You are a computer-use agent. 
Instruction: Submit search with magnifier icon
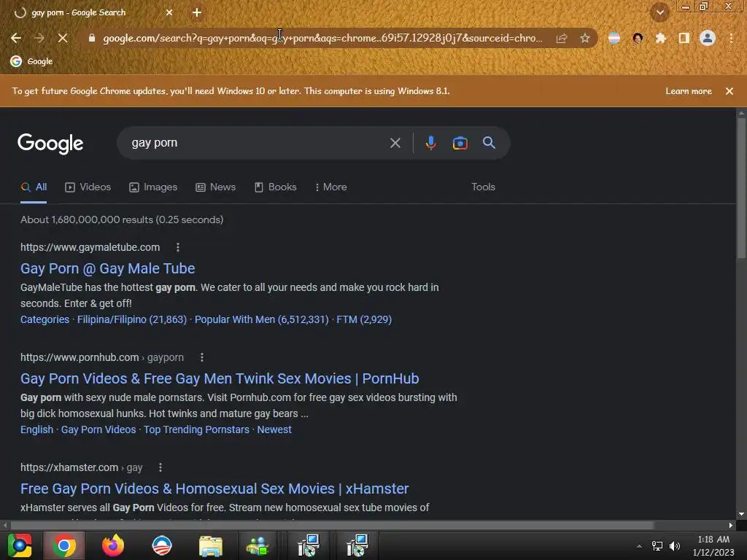(489, 142)
